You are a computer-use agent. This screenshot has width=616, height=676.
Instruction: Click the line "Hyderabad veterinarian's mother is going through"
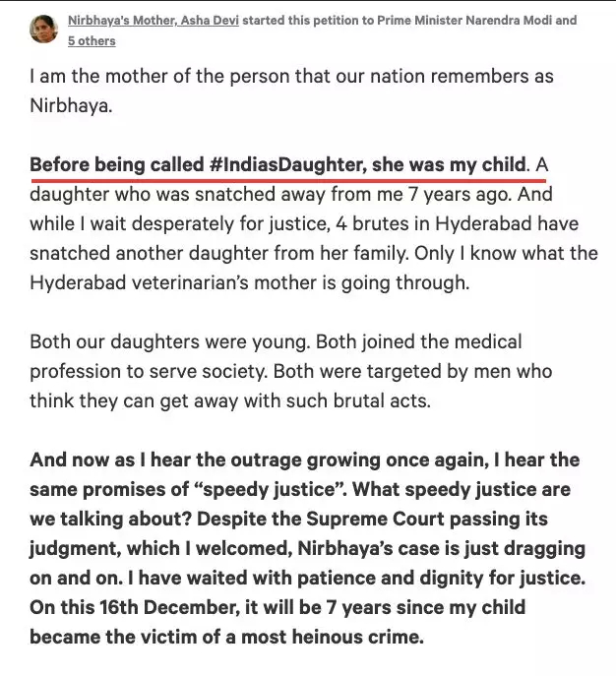(249, 283)
